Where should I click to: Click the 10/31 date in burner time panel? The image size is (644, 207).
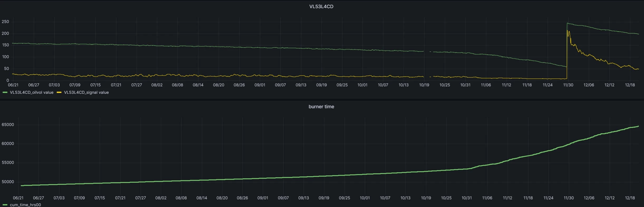467,198
